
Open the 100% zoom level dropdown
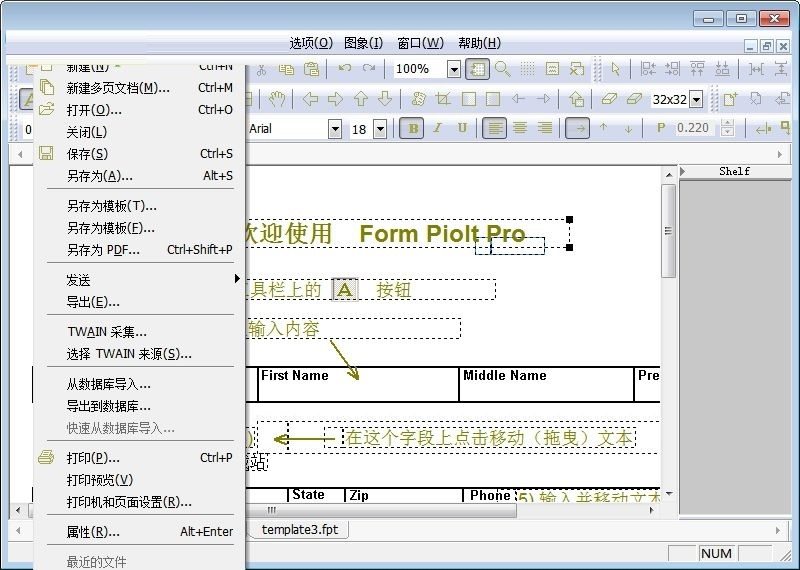[x=453, y=69]
